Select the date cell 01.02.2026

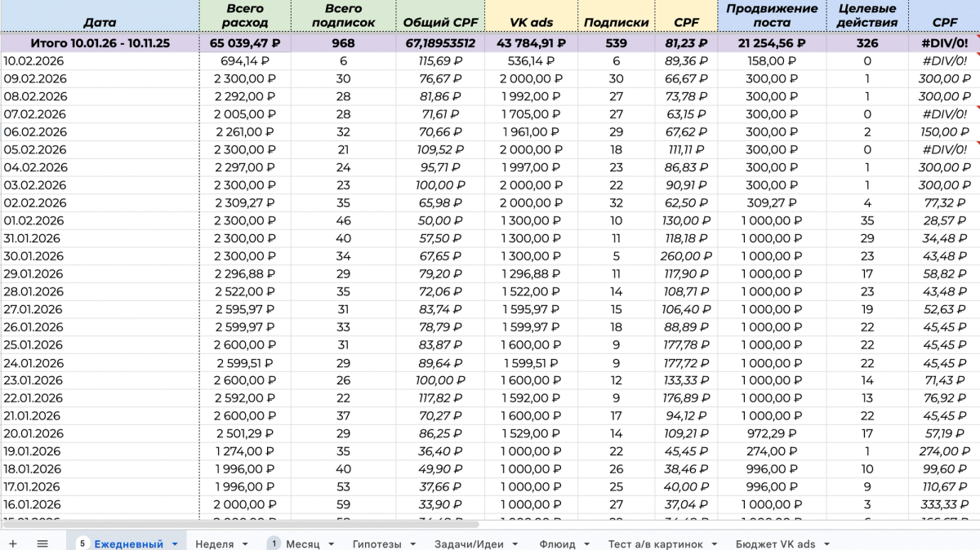tap(100, 221)
